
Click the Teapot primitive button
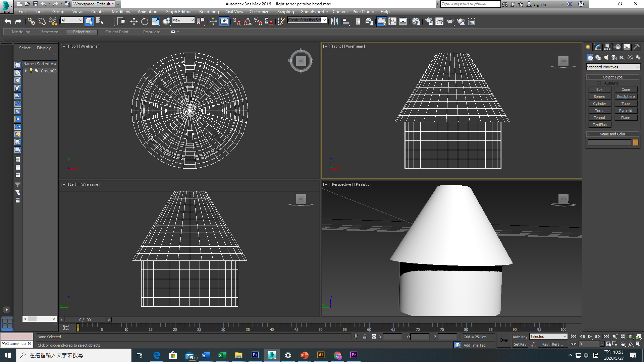599,118
